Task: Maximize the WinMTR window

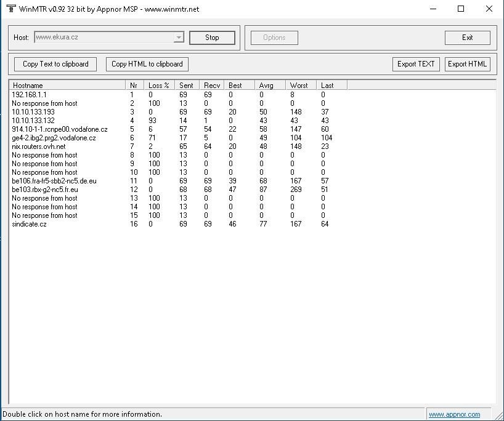Action: tap(461, 9)
